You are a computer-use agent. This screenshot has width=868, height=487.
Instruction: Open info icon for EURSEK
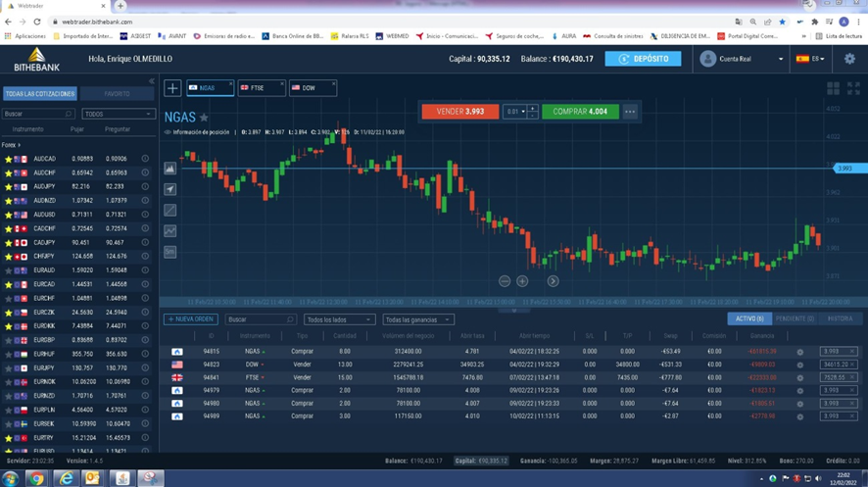click(145, 423)
